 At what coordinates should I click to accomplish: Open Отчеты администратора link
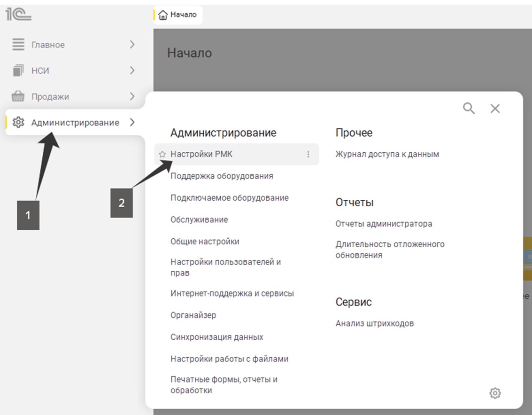[384, 224]
